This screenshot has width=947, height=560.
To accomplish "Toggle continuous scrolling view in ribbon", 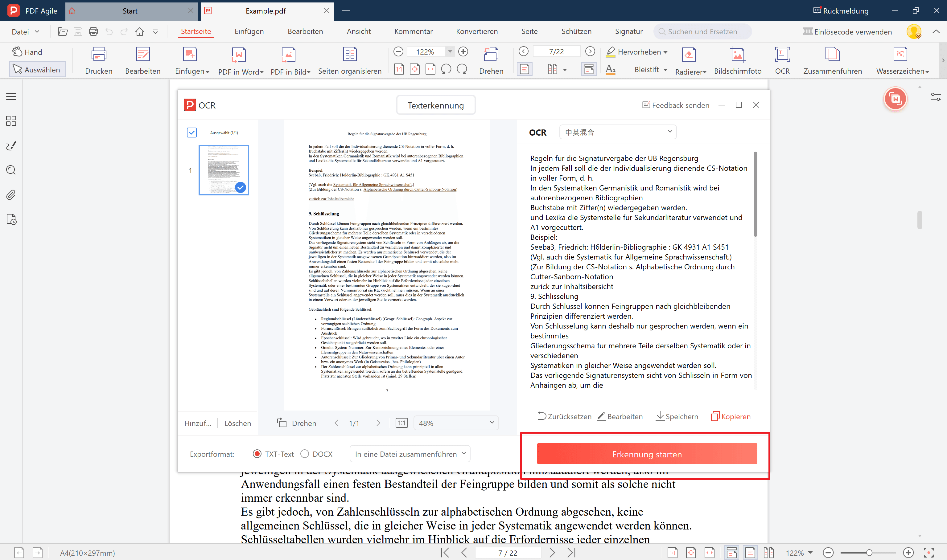I will click(x=589, y=69).
